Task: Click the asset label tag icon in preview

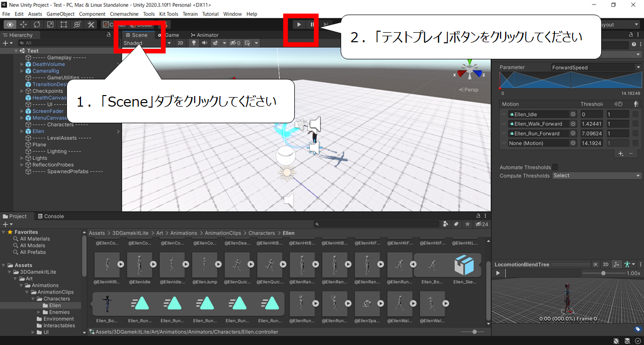Action: (637, 329)
